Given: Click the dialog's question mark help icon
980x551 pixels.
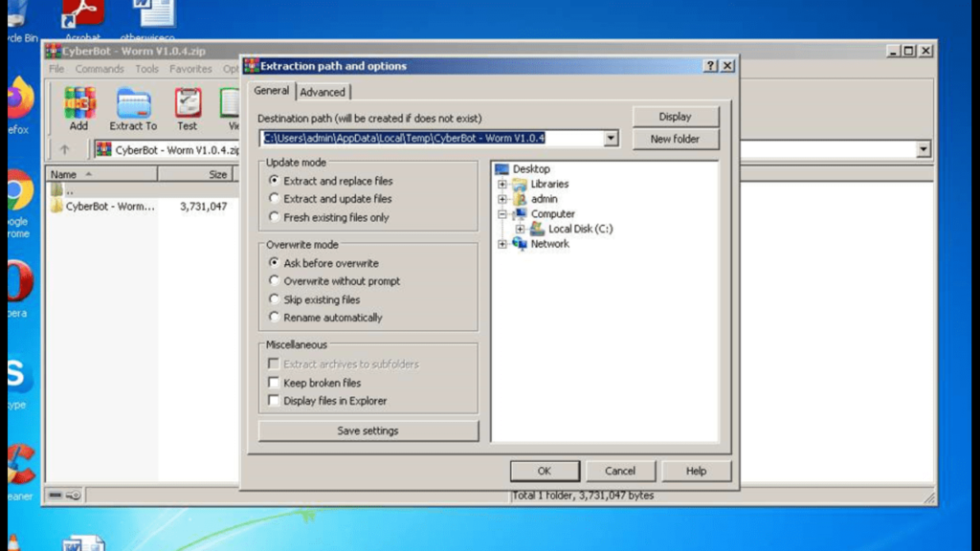Looking at the screenshot, I should pyautogui.click(x=710, y=66).
